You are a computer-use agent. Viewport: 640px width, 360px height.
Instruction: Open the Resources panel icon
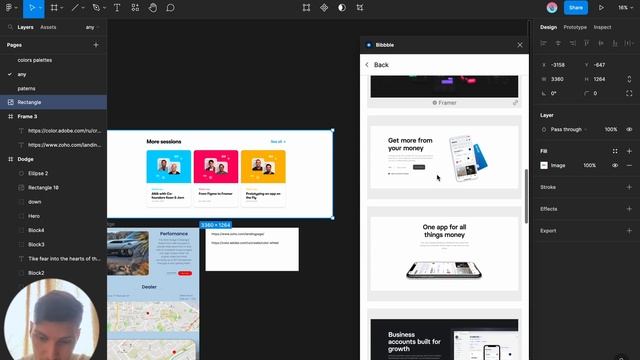tap(135, 8)
